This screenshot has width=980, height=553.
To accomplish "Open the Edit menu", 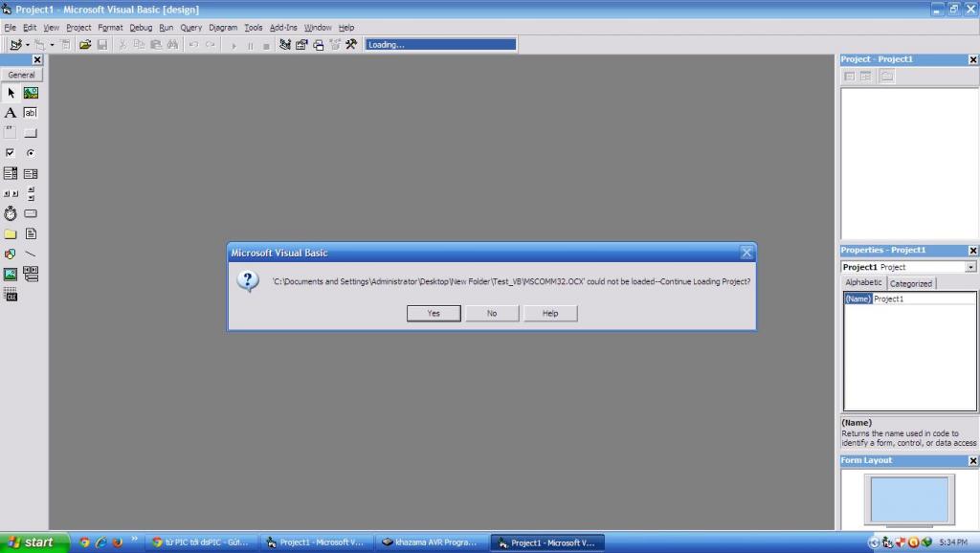I will click(x=30, y=28).
